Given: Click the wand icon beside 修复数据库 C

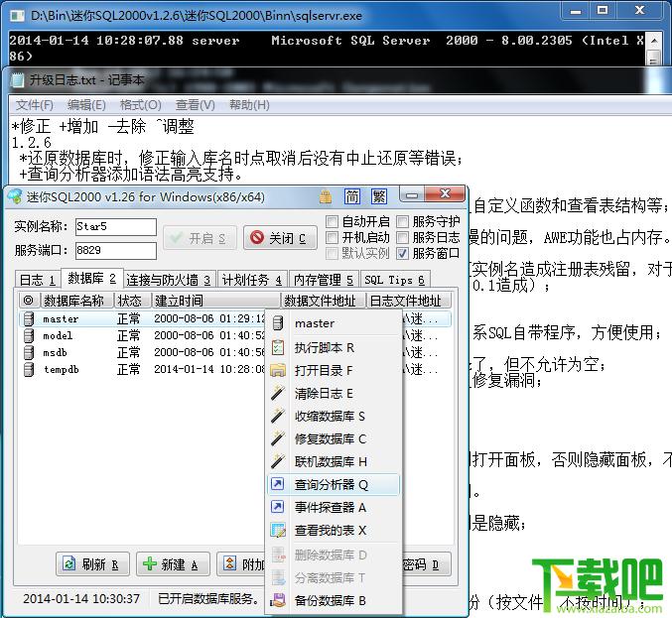Looking at the screenshot, I should tap(278, 438).
